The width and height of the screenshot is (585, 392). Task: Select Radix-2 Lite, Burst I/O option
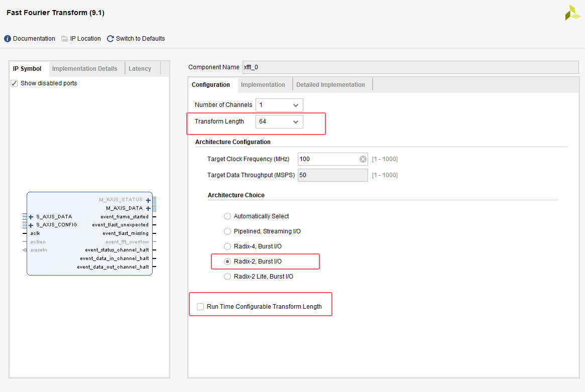227,277
